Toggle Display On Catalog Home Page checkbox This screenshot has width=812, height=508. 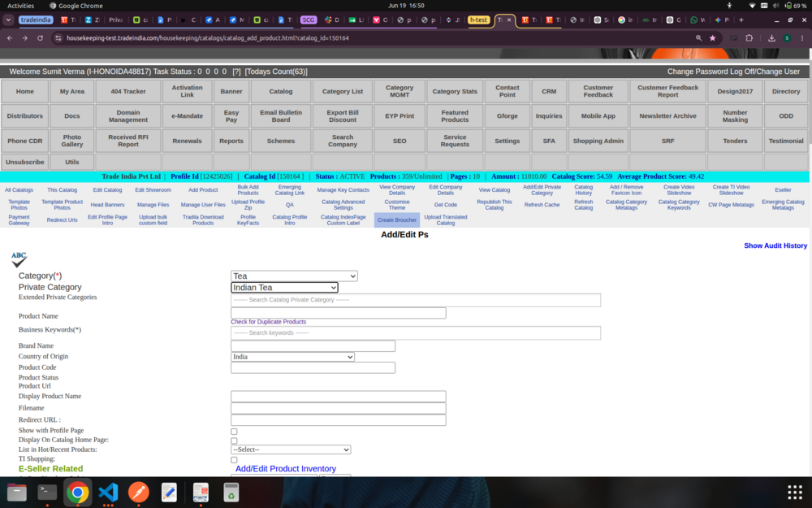[234, 441]
